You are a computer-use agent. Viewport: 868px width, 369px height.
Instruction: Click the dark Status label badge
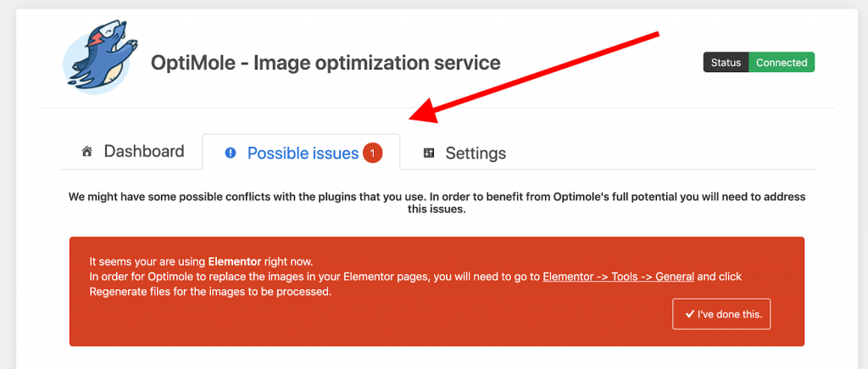(x=726, y=63)
